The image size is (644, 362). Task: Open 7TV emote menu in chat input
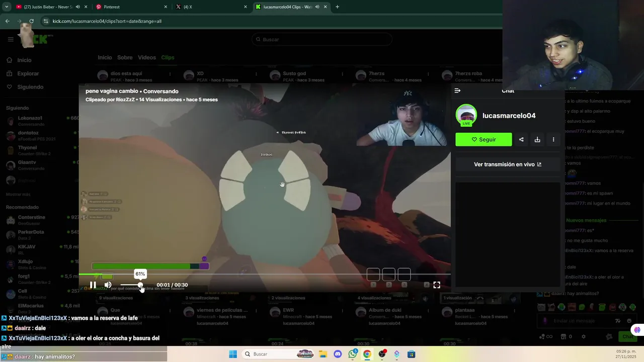[618, 321]
